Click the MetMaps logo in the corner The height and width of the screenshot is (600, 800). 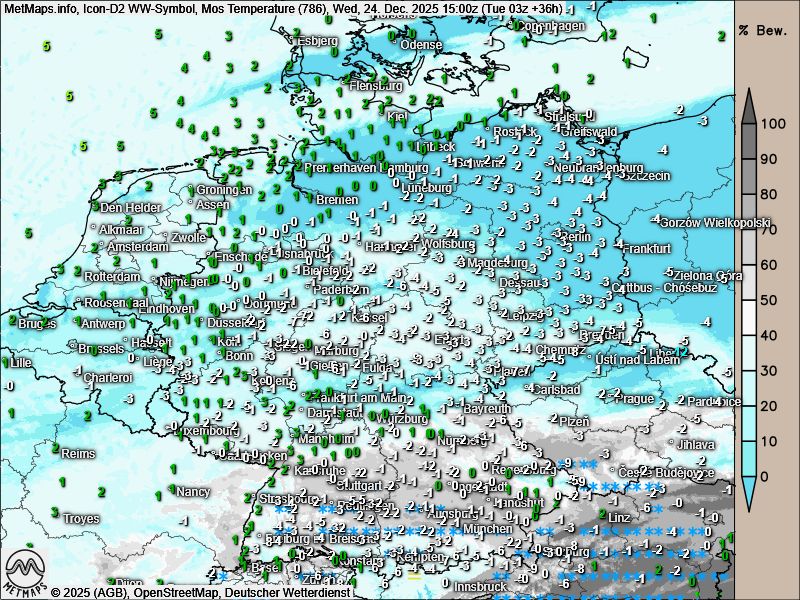coord(26,570)
